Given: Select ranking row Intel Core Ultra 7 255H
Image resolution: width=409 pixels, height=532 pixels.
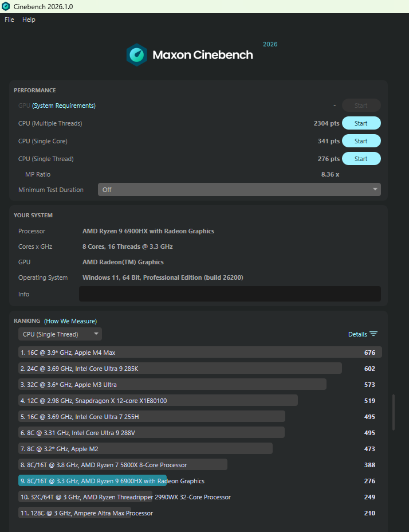Looking at the screenshot, I should pyautogui.click(x=200, y=417).
